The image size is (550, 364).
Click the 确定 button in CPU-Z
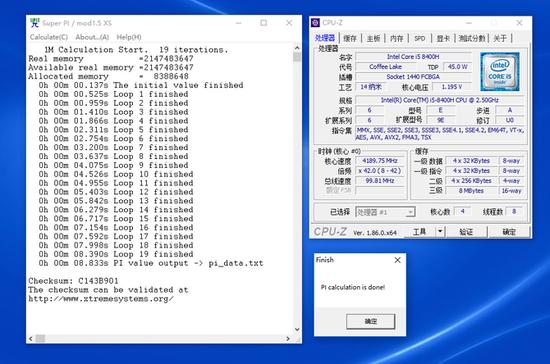point(509,232)
